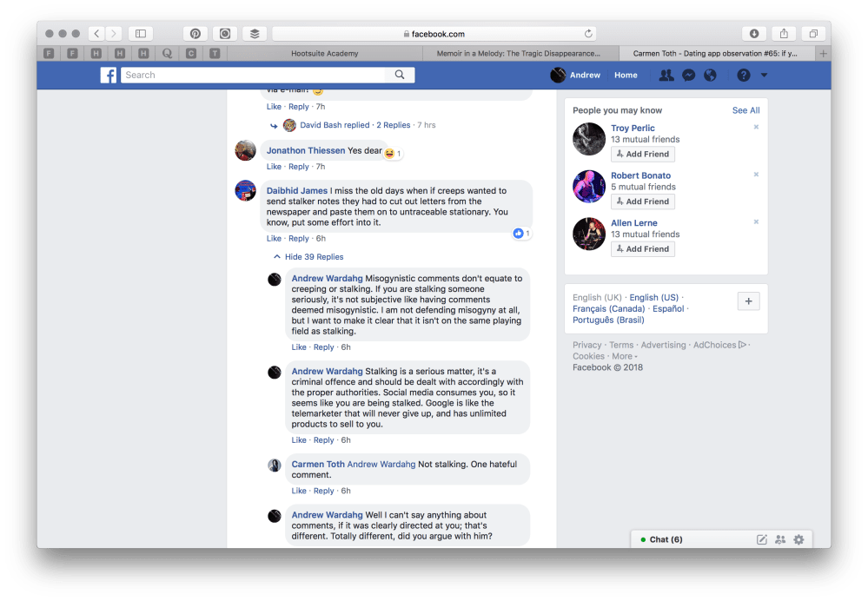Click the chat settings gear icon
Image resolution: width=868 pixels, height=601 pixels.
tap(798, 539)
